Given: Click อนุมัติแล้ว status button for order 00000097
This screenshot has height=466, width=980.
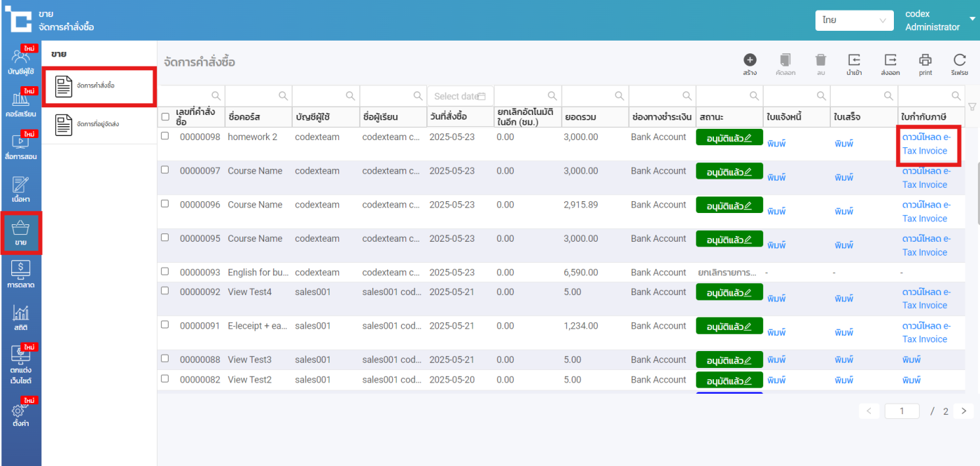Looking at the screenshot, I should point(729,172).
